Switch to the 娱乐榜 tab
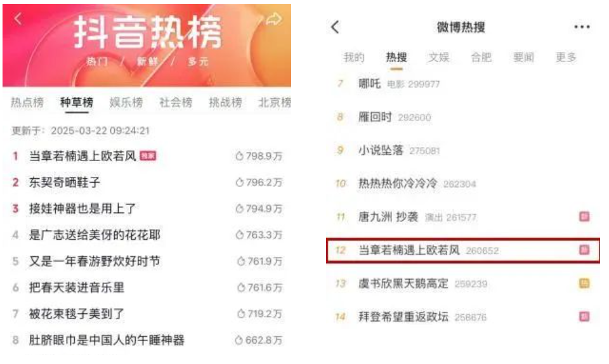Viewport: 609px width, 364px height. click(126, 103)
